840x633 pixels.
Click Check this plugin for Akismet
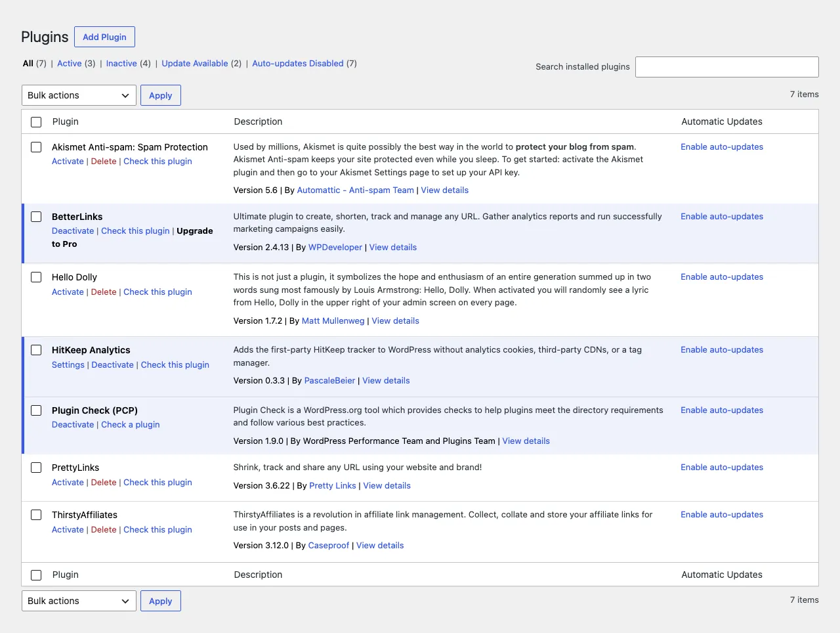[157, 162]
